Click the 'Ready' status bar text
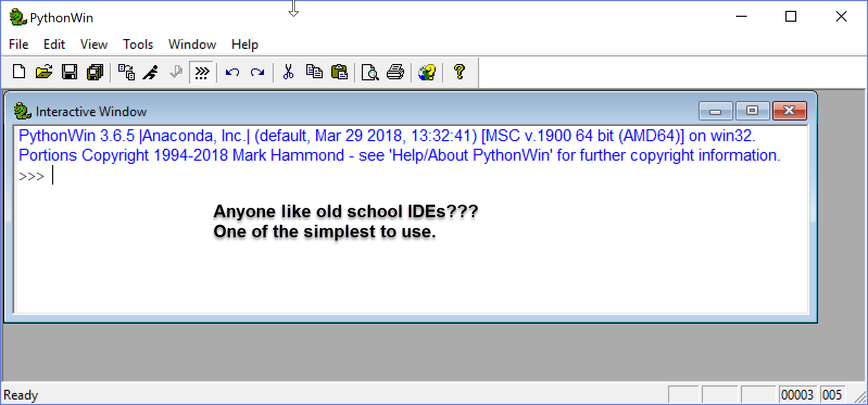The width and height of the screenshot is (868, 405). pos(21,395)
